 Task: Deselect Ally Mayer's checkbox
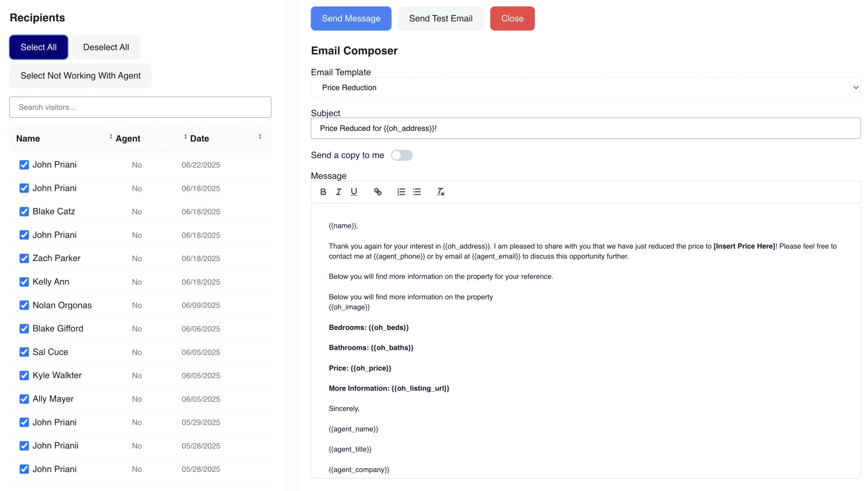point(24,399)
